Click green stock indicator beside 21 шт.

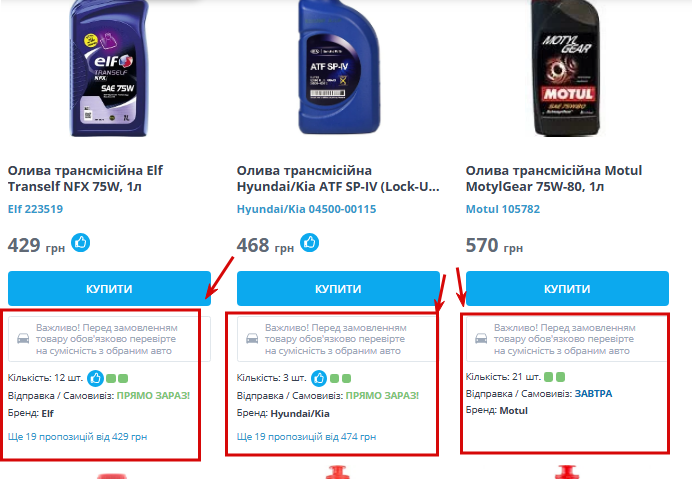pyautogui.click(x=554, y=377)
